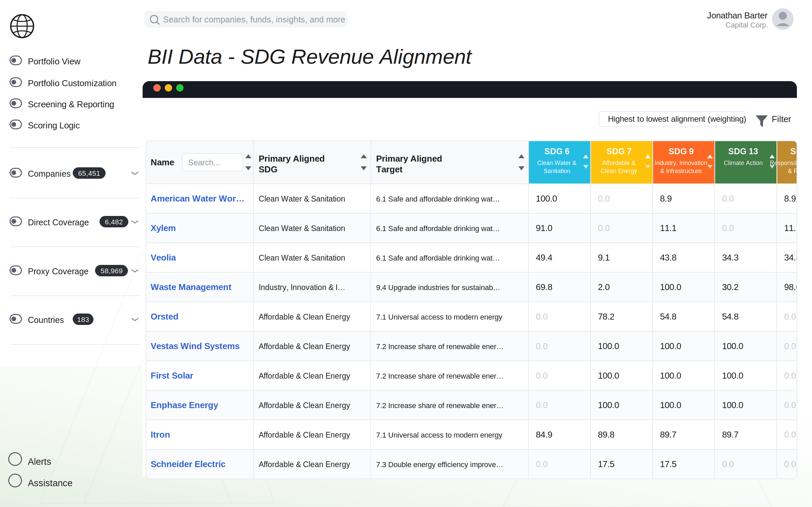Sort SDG 7 column descending

[648, 167]
